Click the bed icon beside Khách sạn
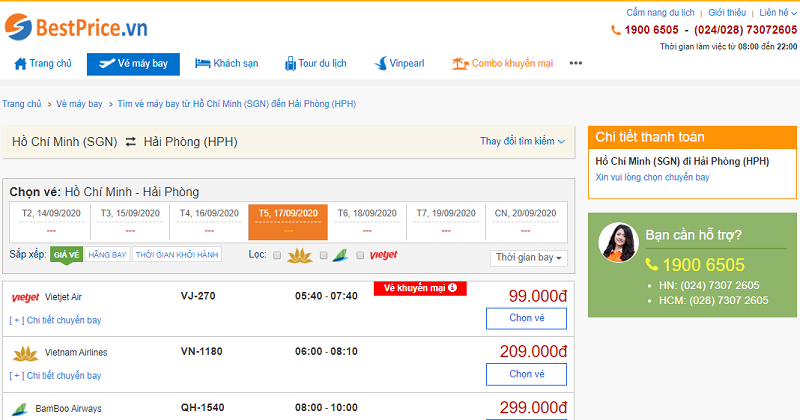 [203, 64]
